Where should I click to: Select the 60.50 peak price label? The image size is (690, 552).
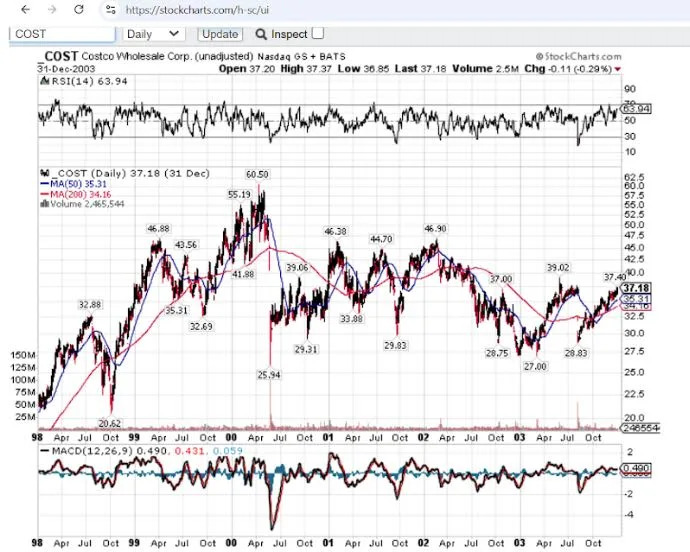257,174
